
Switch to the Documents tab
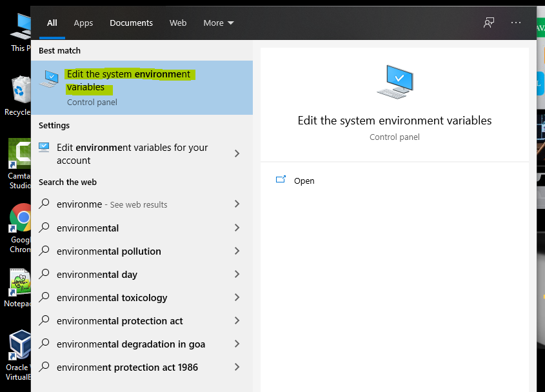click(x=131, y=23)
